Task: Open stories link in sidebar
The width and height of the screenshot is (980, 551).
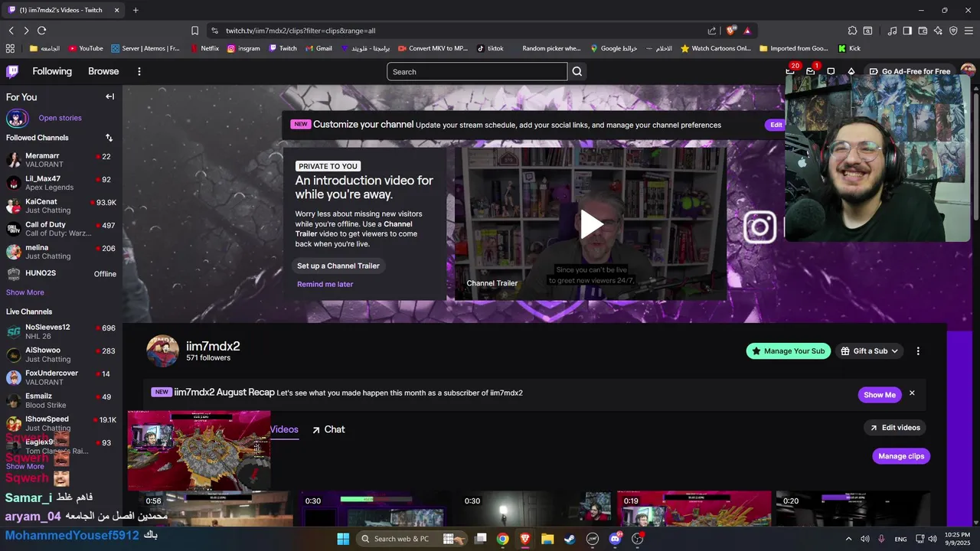Action: [60, 118]
